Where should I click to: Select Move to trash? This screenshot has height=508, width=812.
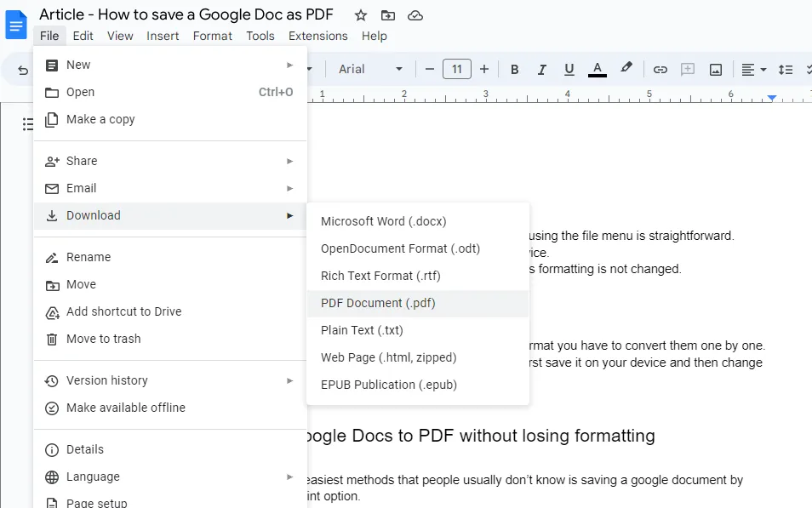[x=170, y=339]
